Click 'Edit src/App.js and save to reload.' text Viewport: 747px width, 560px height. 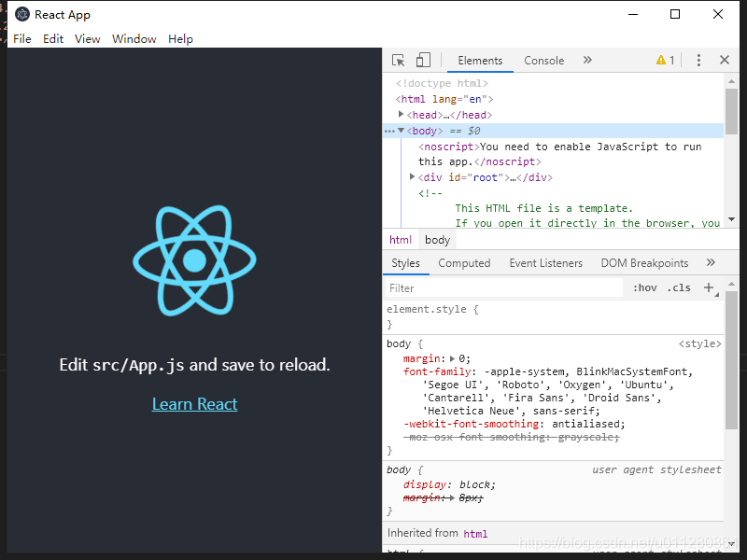point(194,365)
